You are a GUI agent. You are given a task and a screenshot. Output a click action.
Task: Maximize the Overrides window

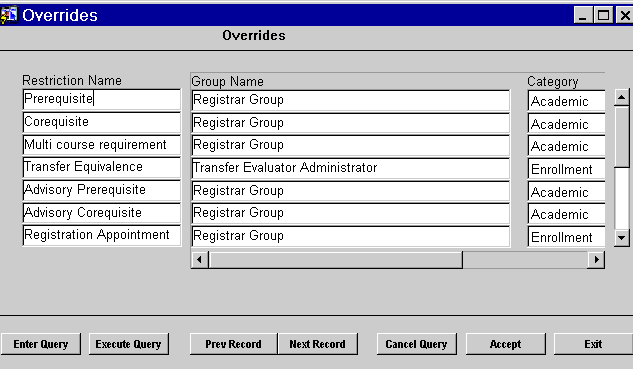(603, 15)
